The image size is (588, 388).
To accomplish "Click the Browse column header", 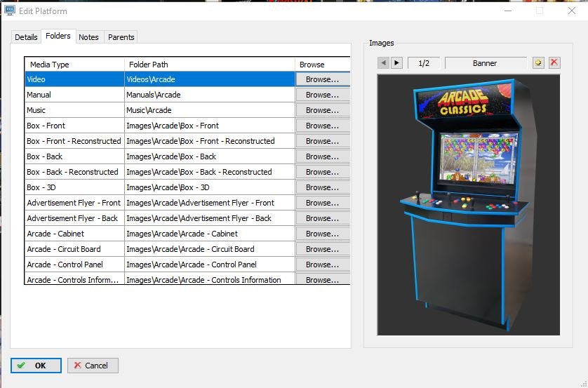I will [x=323, y=65].
